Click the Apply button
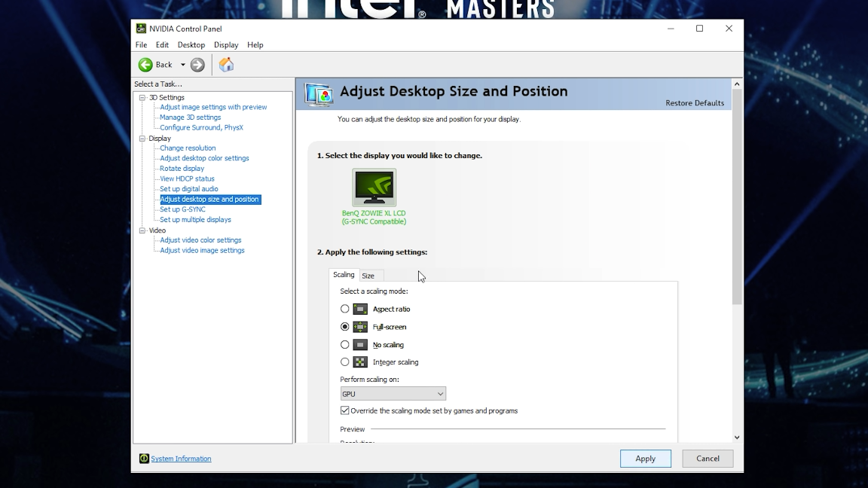 pyautogui.click(x=646, y=458)
